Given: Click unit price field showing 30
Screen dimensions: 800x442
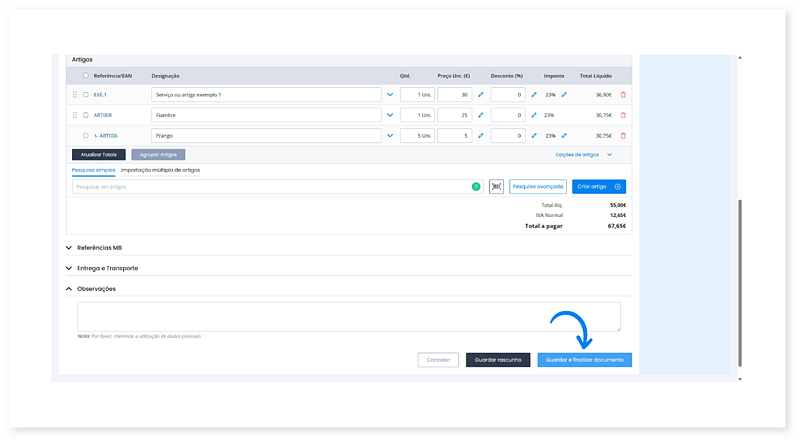Looking at the screenshot, I should 455,95.
